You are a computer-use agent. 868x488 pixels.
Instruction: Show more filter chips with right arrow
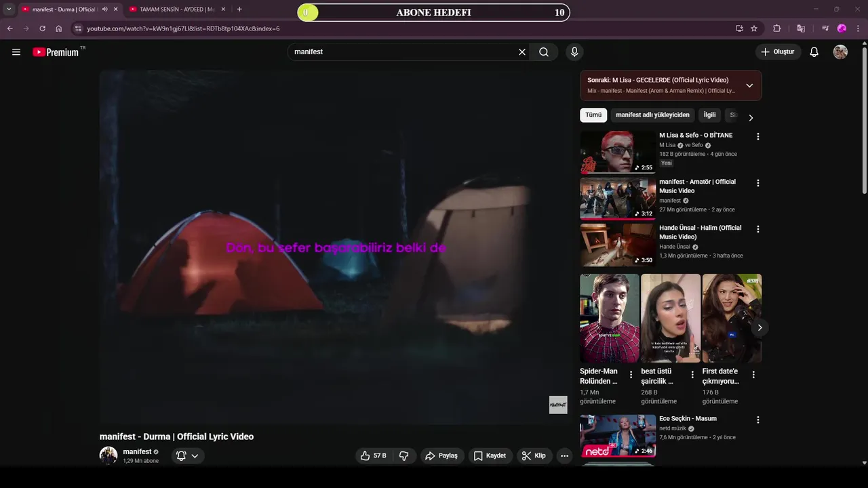point(751,118)
